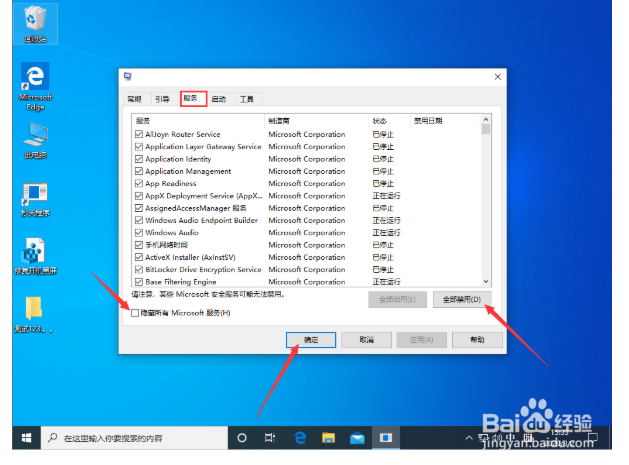Image resolution: width=629 pixels, height=465 pixels.
Task: Open the 测试123 folder on desktop
Action: tap(34, 315)
